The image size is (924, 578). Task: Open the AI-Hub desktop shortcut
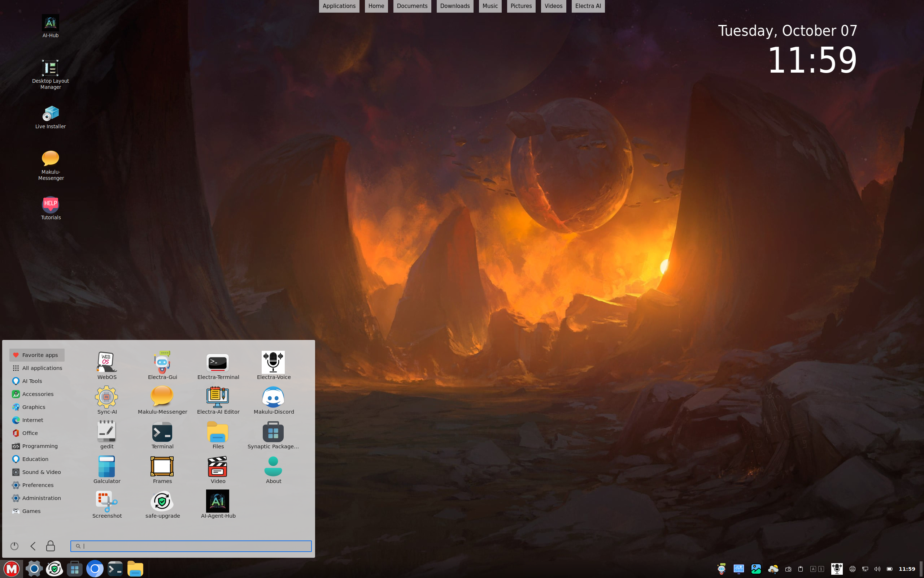coord(51,26)
